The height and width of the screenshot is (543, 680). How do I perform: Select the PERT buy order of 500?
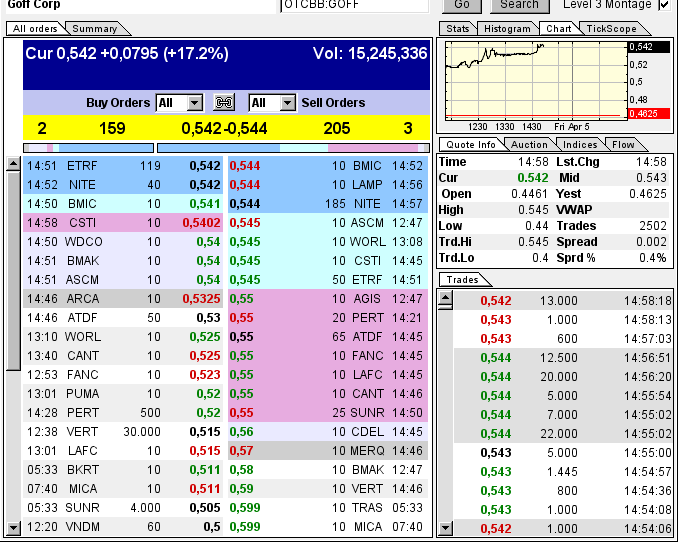click(123, 412)
